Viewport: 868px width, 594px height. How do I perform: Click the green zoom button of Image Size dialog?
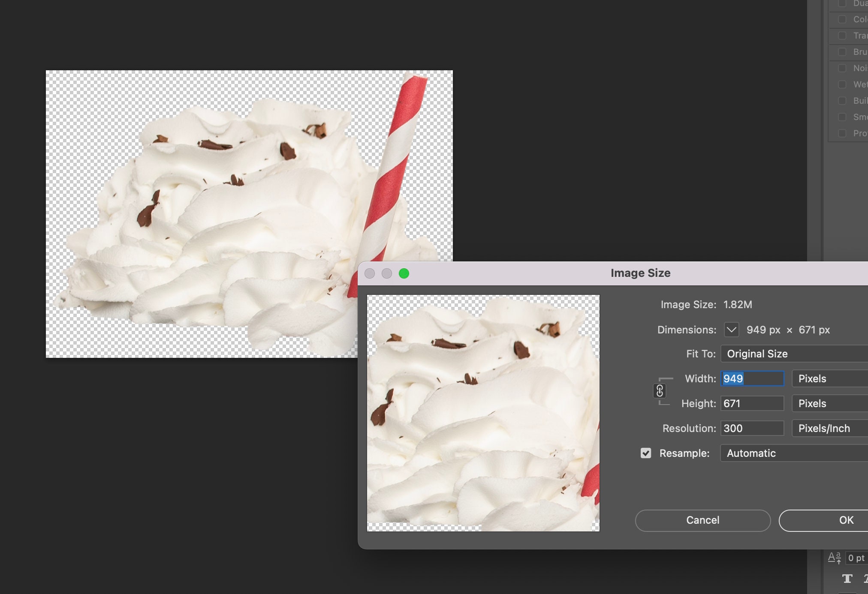tap(404, 273)
